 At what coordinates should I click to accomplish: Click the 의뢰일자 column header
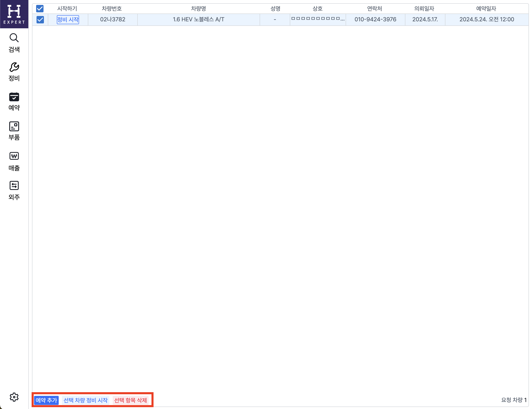tap(424, 9)
